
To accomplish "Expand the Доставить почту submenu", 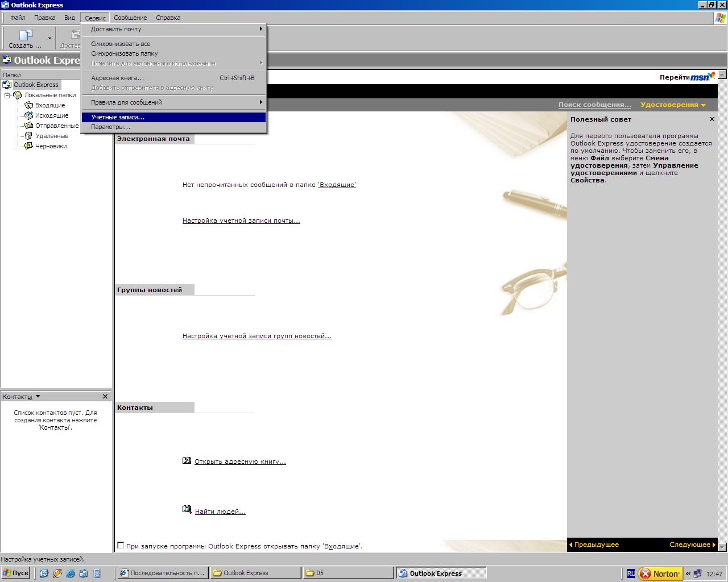I will [x=174, y=29].
